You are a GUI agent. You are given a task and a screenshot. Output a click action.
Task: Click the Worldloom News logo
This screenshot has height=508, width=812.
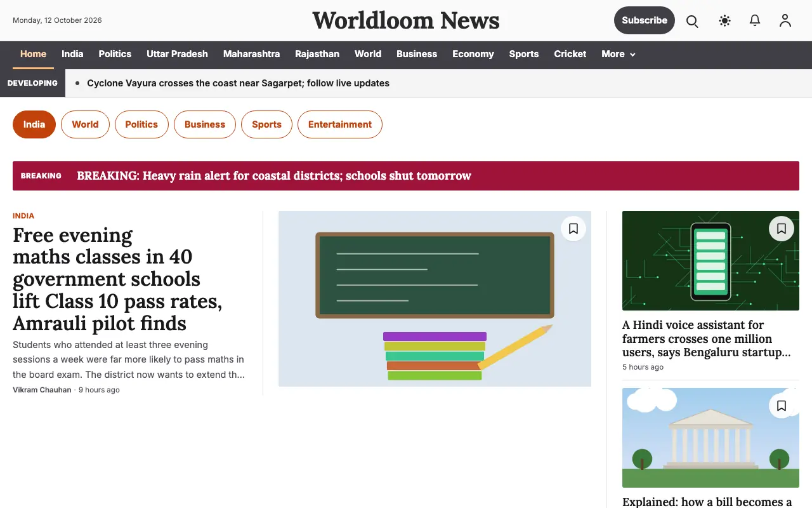coord(406,20)
